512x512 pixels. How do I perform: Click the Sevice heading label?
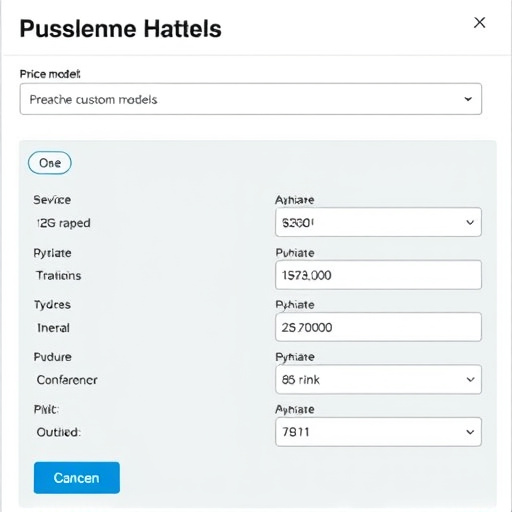pos(52,200)
